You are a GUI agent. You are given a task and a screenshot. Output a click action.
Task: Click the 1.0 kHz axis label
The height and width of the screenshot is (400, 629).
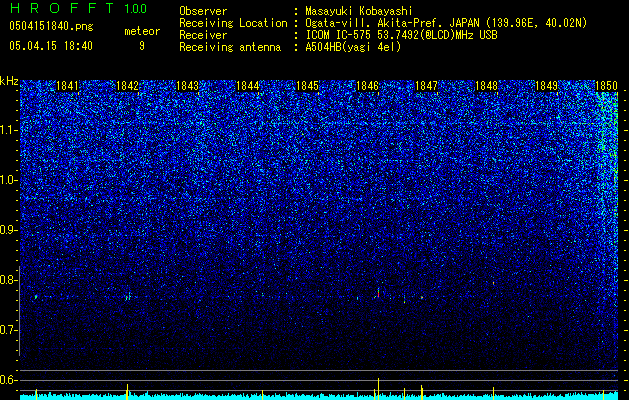click(x=9, y=180)
